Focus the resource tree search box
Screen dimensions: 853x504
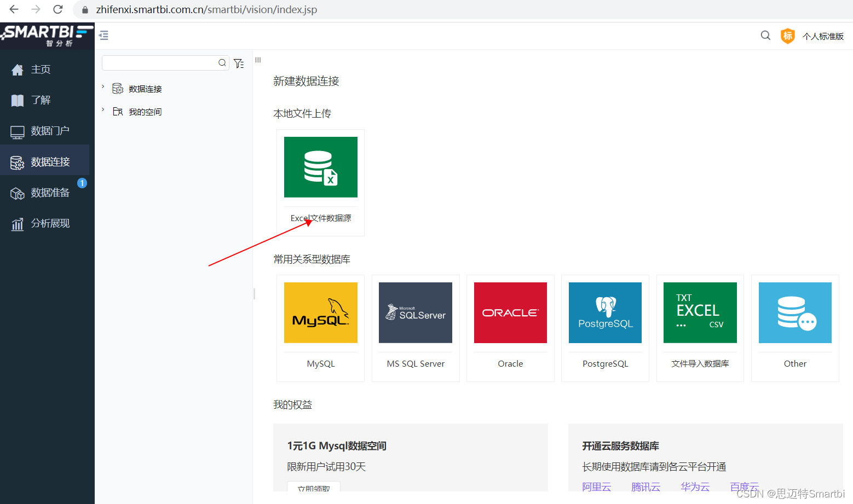coord(165,63)
